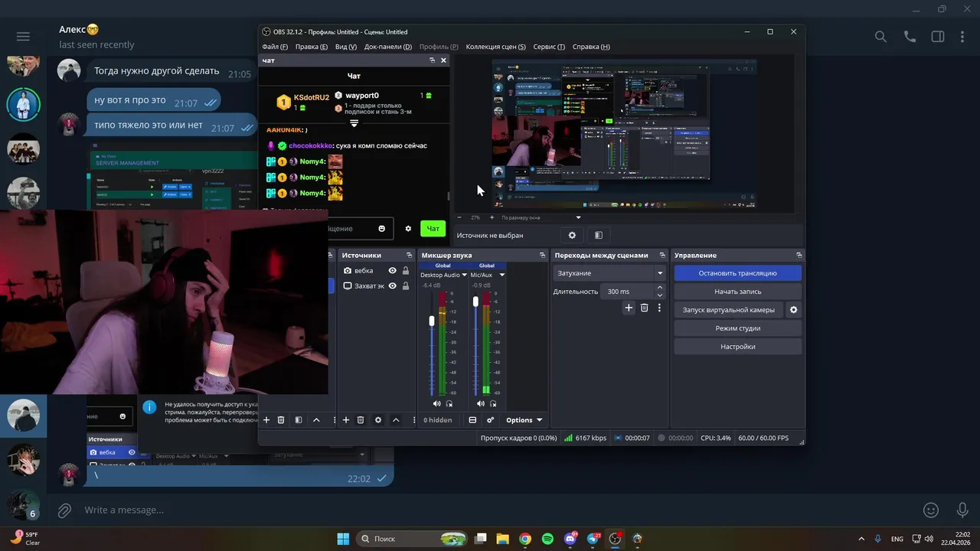This screenshot has width=980, height=551.
Task: Expand chat leaderboard collapse handle
Action: point(354,123)
